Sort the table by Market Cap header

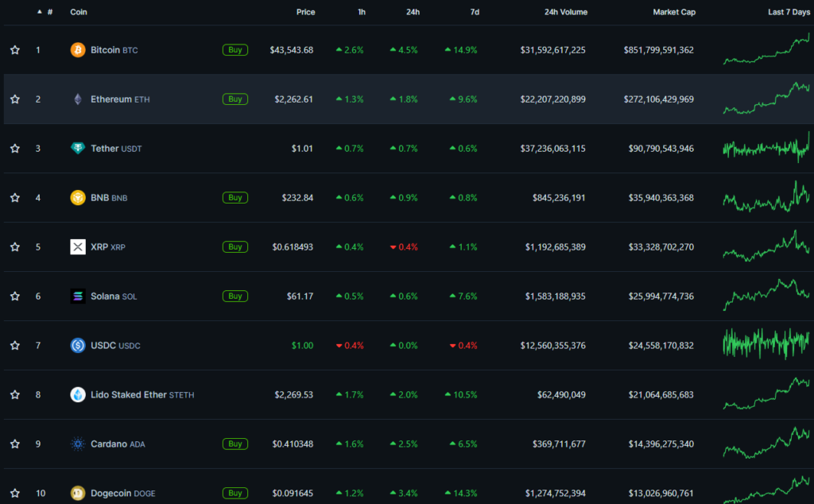673,12
